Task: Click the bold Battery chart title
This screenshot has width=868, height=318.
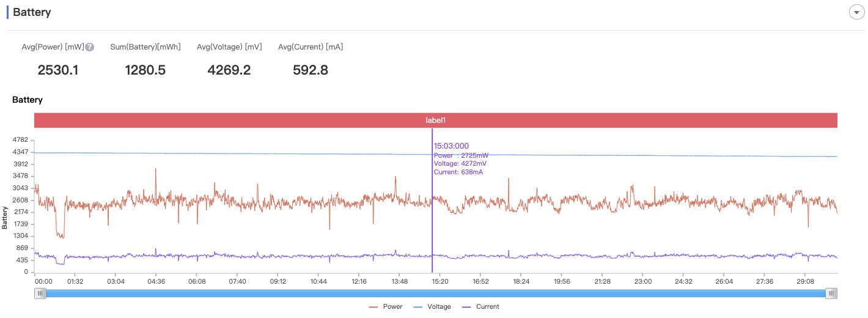Action: (28, 99)
